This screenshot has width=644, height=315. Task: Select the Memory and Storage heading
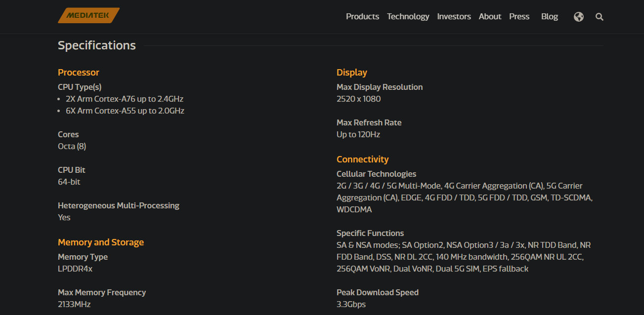(101, 242)
